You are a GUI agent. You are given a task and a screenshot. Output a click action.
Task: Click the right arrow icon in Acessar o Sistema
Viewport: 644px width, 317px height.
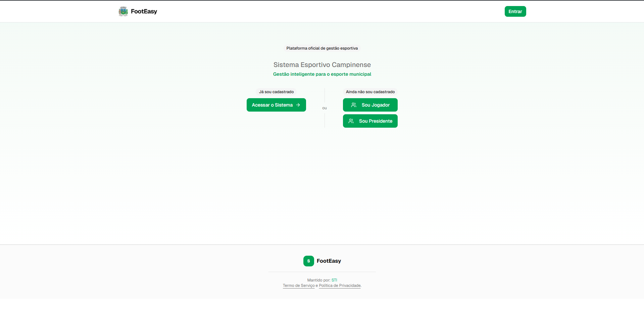[x=298, y=105]
